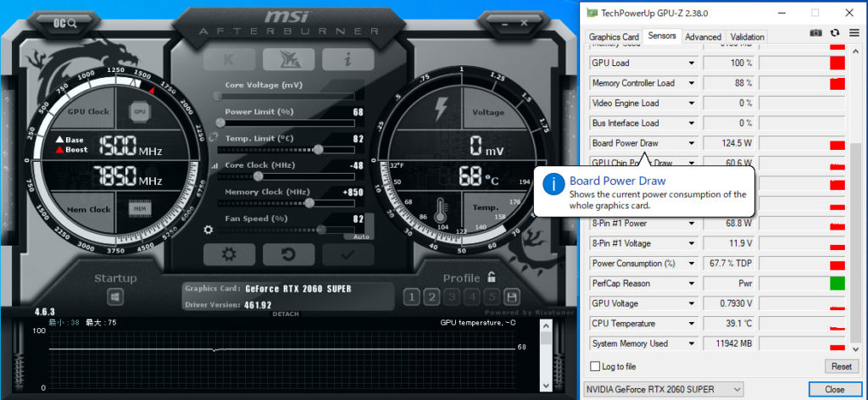Refresh GPU-Z using the refresh icon

(x=835, y=33)
